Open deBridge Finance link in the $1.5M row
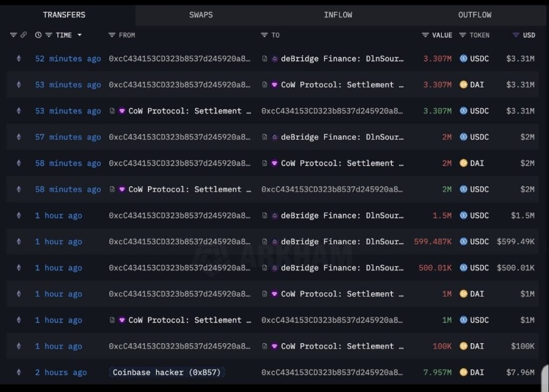 point(343,215)
